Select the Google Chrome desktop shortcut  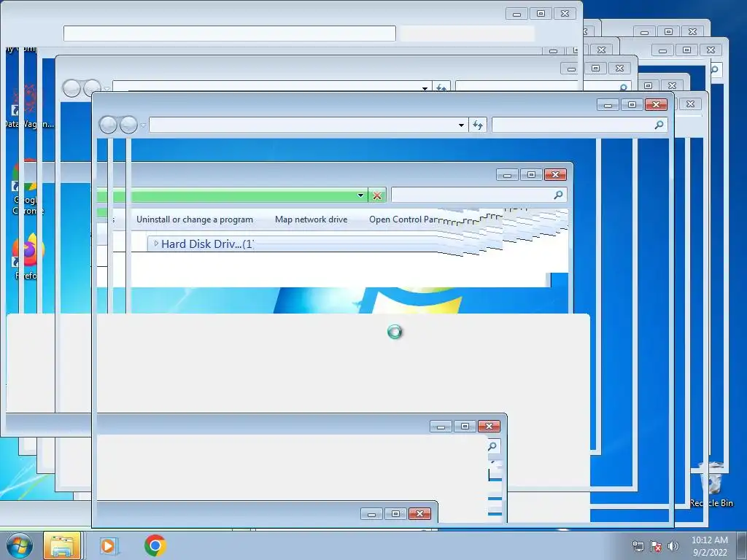coord(28,188)
